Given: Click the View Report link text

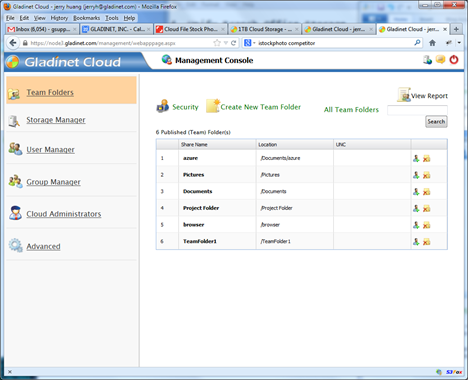Looking at the screenshot, I should (x=429, y=96).
